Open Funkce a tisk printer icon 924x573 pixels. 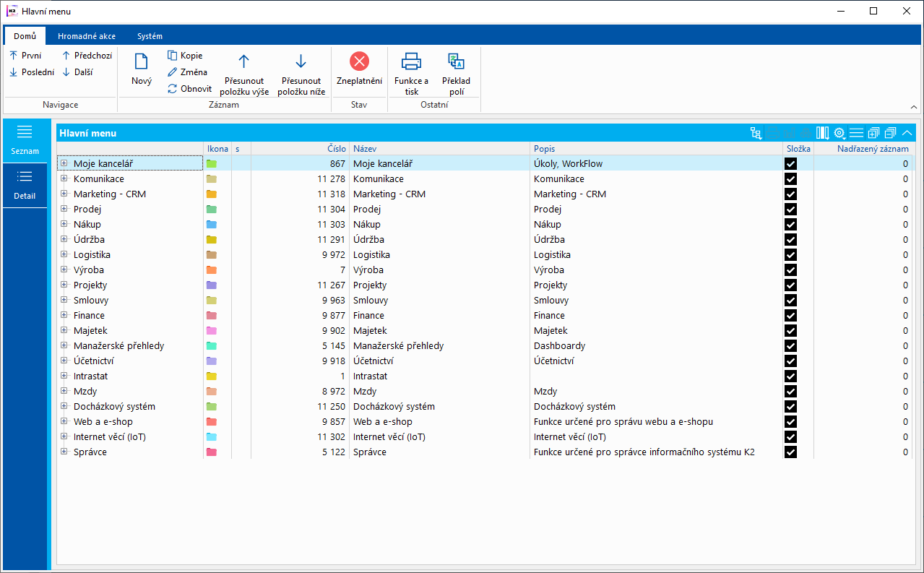pyautogui.click(x=411, y=62)
